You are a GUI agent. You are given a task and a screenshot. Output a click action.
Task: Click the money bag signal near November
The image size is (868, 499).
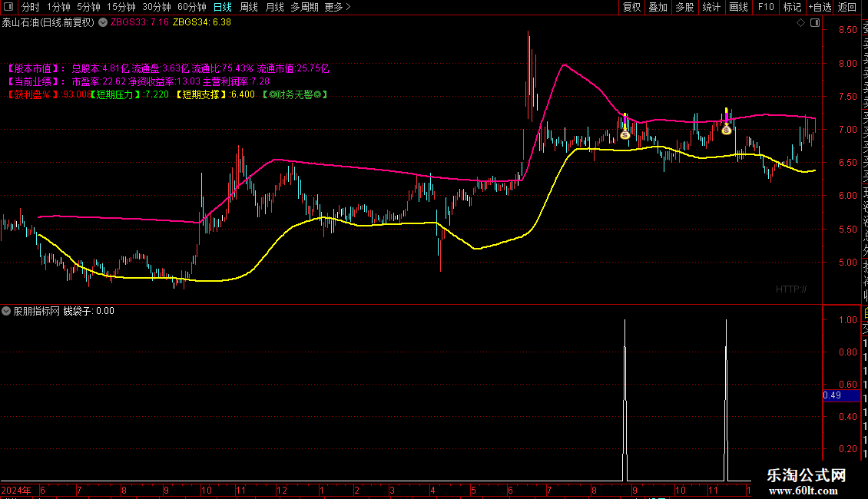(727, 130)
